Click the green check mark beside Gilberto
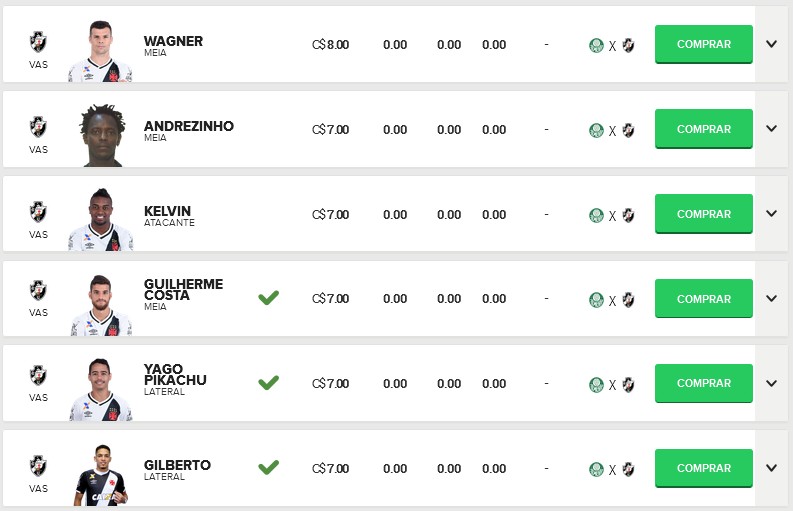 coord(268,467)
